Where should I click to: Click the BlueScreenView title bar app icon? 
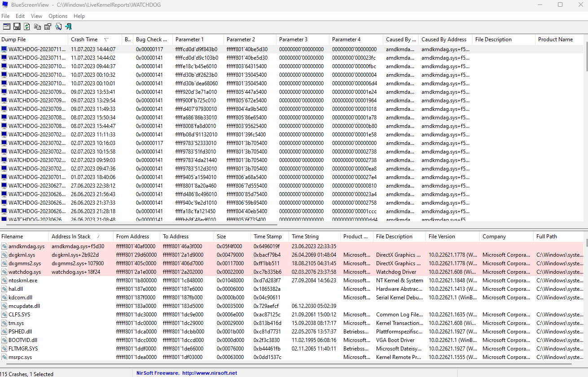coord(5,5)
